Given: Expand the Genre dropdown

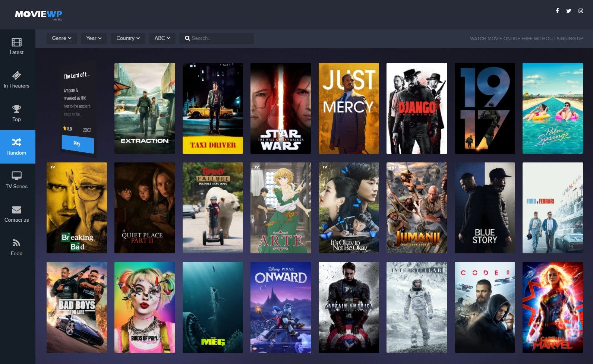Looking at the screenshot, I should (x=61, y=38).
